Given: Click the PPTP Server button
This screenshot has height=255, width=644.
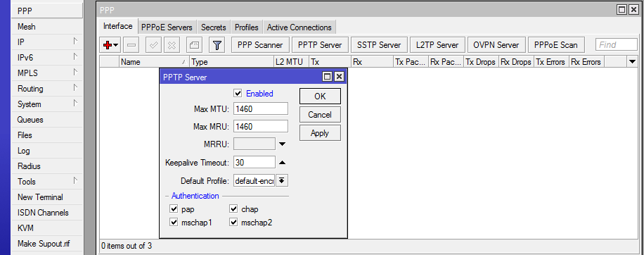Looking at the screenshot, I should coord(320,45).
